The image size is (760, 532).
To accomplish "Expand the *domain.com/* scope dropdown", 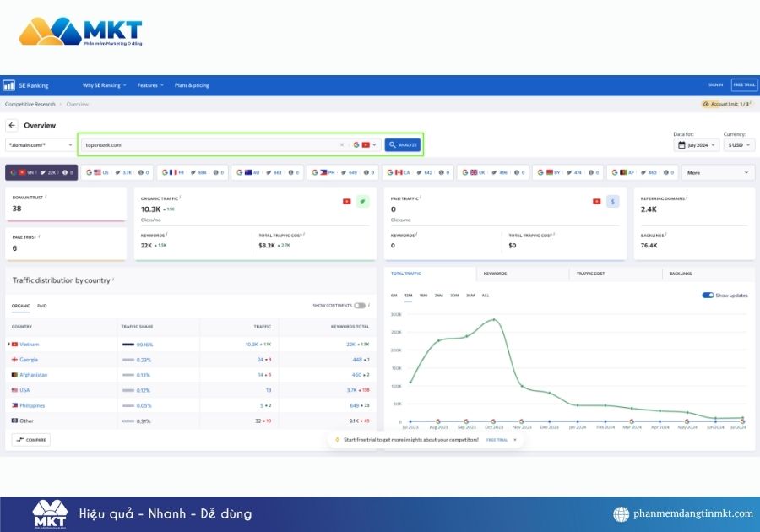I will (41, 144).
